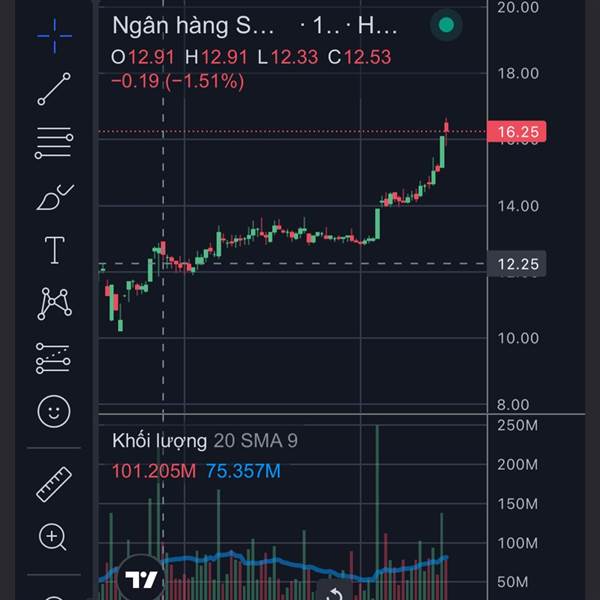This screenshot has height=600, width=600.
Task: Select the crosshair cursor tool
Action: (54, 36)
